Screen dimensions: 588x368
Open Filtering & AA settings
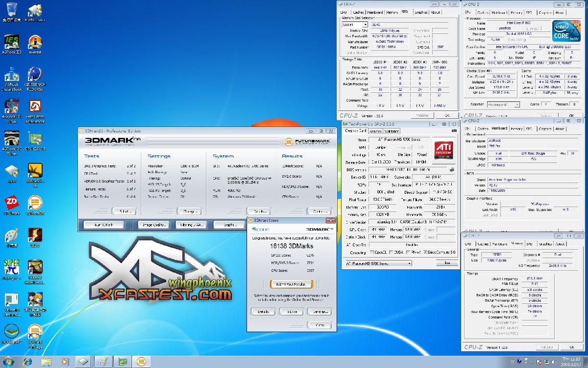pos(193,225)
